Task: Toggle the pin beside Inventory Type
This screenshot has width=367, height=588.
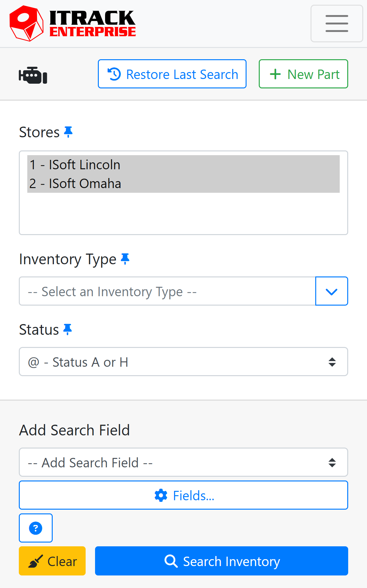Action: [x=125, y=259]
